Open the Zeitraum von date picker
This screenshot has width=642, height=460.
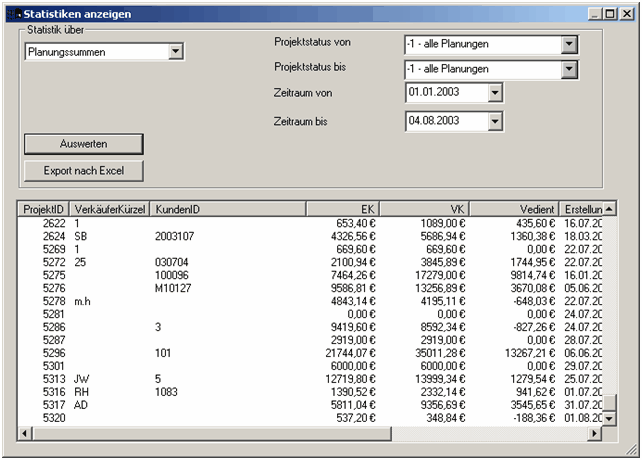tap(494, 93)
